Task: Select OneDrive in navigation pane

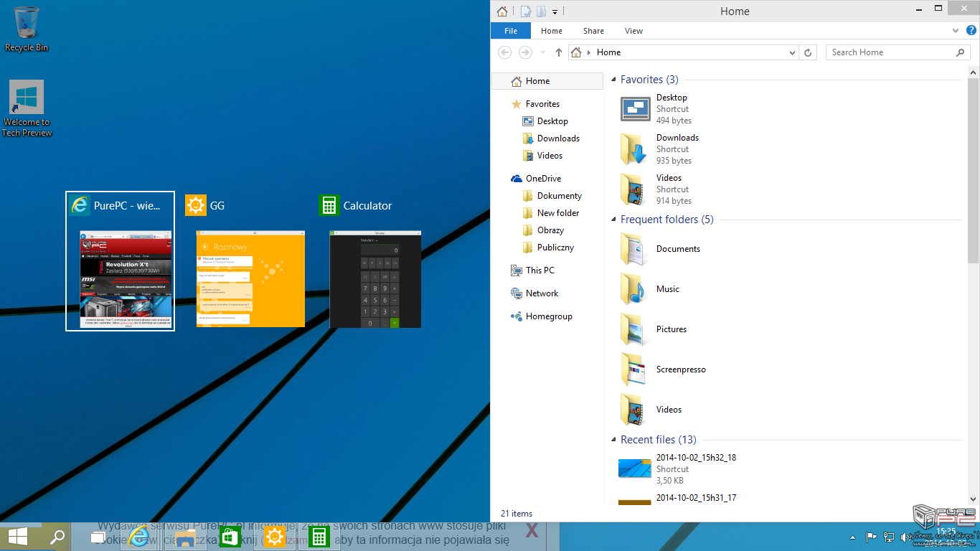Action: click(543, 179)
